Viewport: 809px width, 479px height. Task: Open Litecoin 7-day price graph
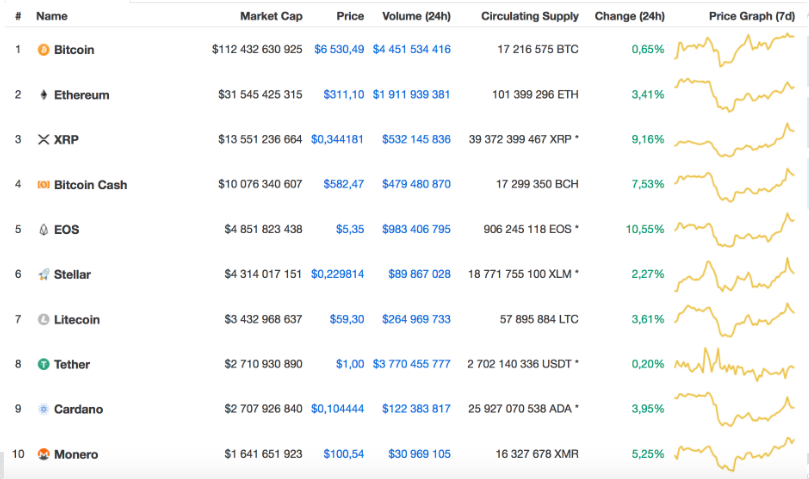point(735,320)
